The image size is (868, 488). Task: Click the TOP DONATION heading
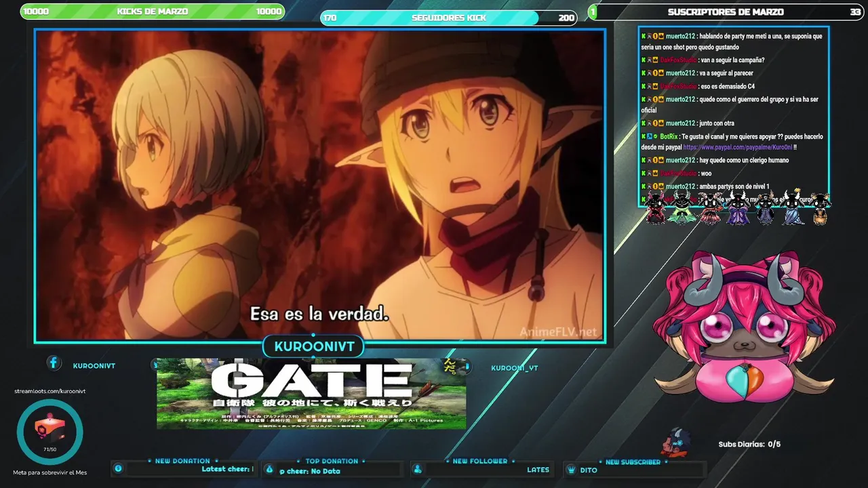(332, 461)
